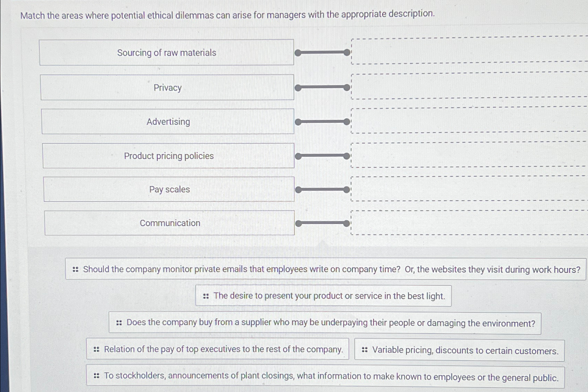Click empty drop zone next to Pay scales

(467, 189)
